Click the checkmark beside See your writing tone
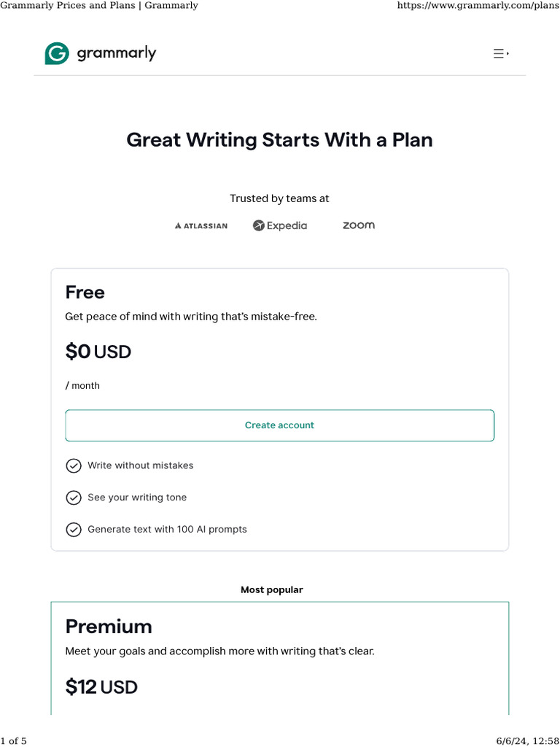This screenshot has width=560, height=747. (x=74, y=498)
